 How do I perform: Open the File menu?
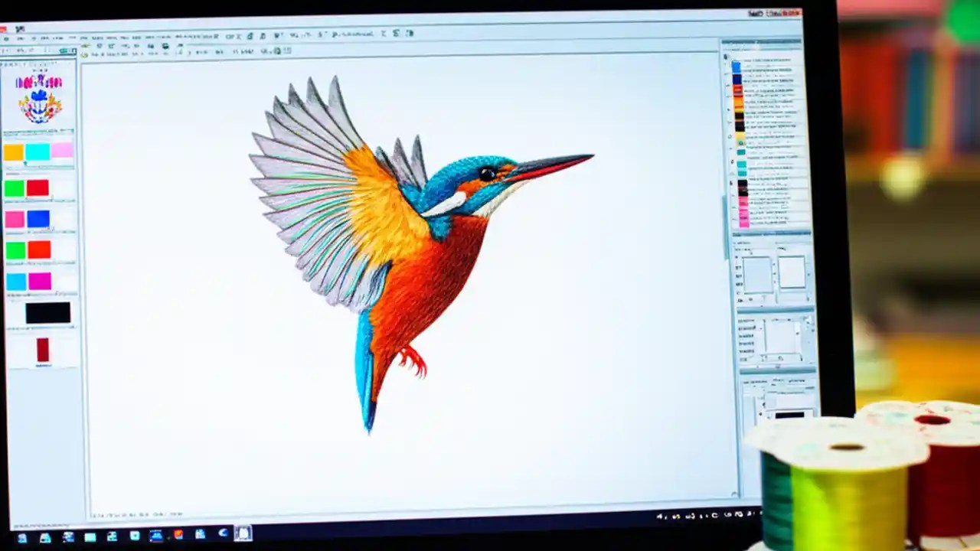[8, 37]
